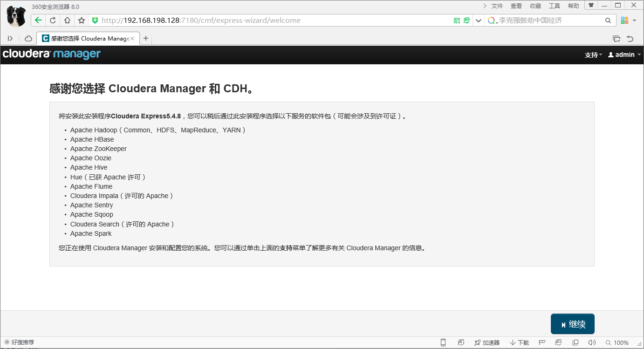Click Apache Hive list item
Viewport: 644px width, 349px height.
tap(89, 167)
